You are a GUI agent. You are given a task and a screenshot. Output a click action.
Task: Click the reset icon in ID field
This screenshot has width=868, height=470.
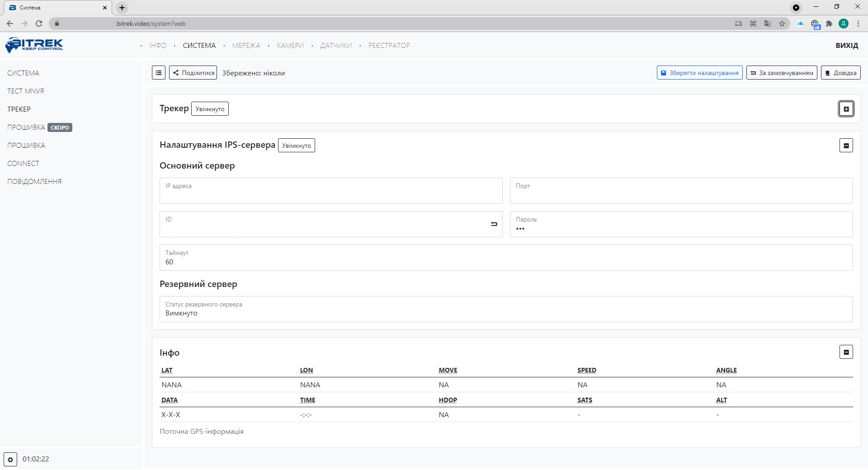[494, 224]
